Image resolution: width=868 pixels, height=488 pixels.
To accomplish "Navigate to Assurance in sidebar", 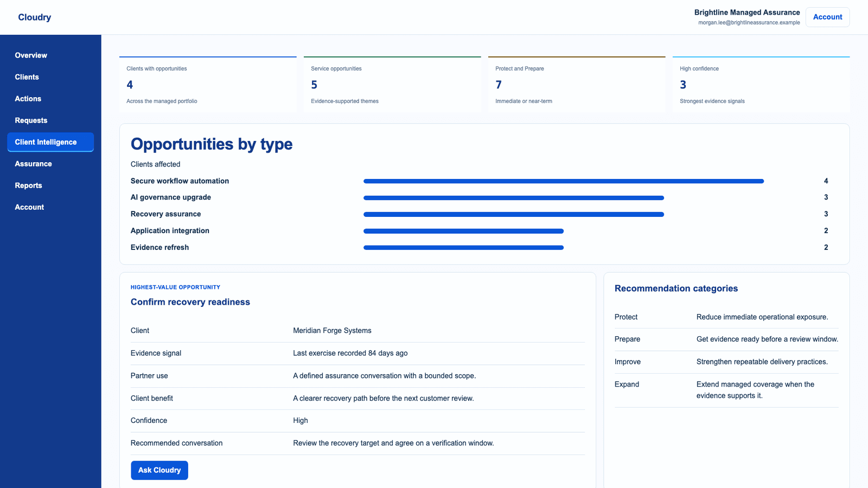I will tap(50, 164).
